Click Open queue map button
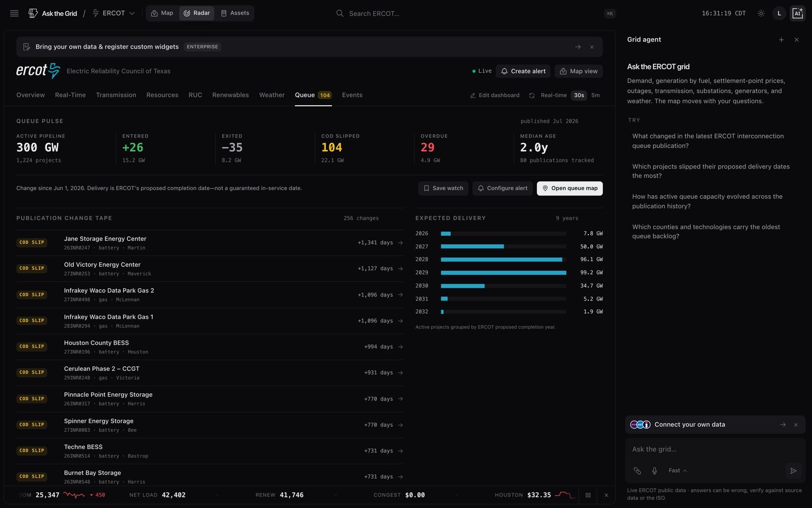 pyautogui.click(x=570, y=188)
